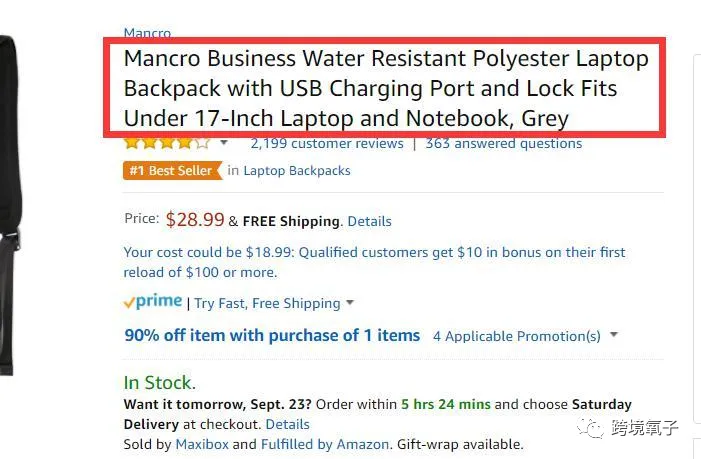
Task: Expand the Try Fast, Free Shipping arrow
Action: (x=350, y=303)
